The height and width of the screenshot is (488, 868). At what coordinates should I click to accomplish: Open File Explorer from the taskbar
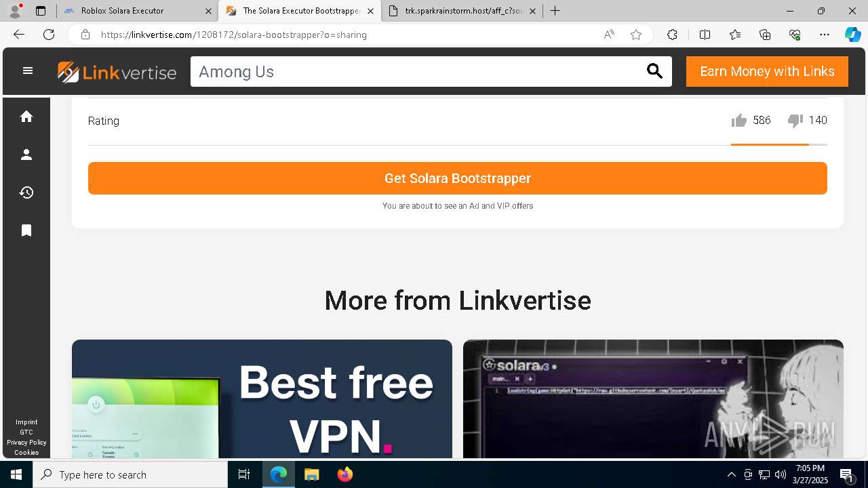(x=311, y=474)
